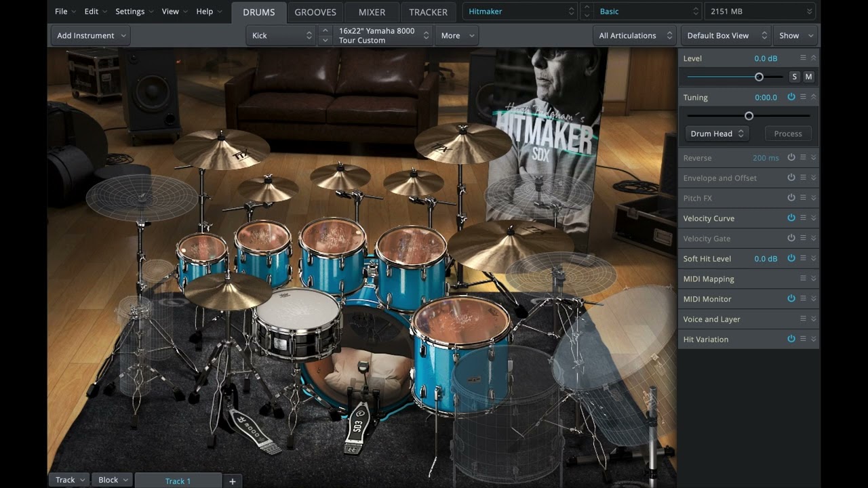Select the right crash cymbal above Hitmaker poster
This screenshot has width=868, height=488.
coord(462,142)
